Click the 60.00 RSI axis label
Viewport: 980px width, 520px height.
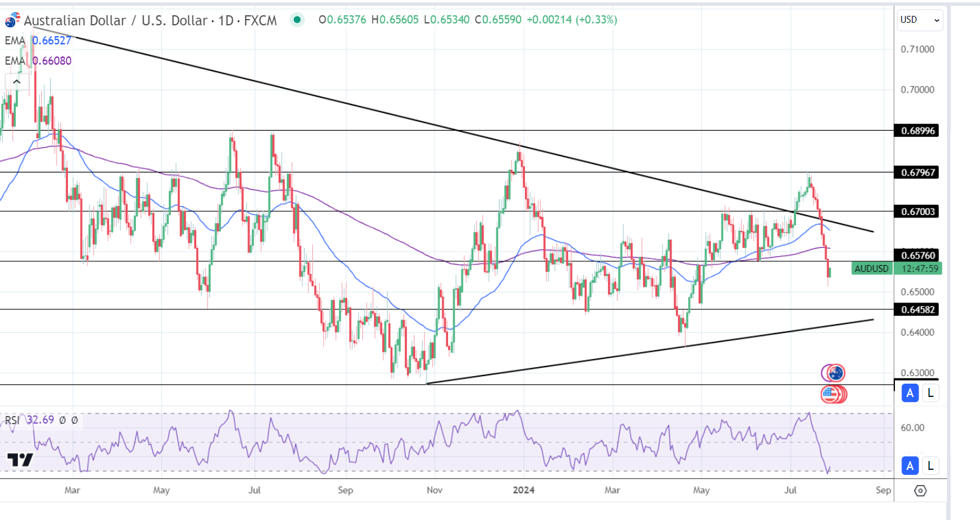[x=913, y=427]
